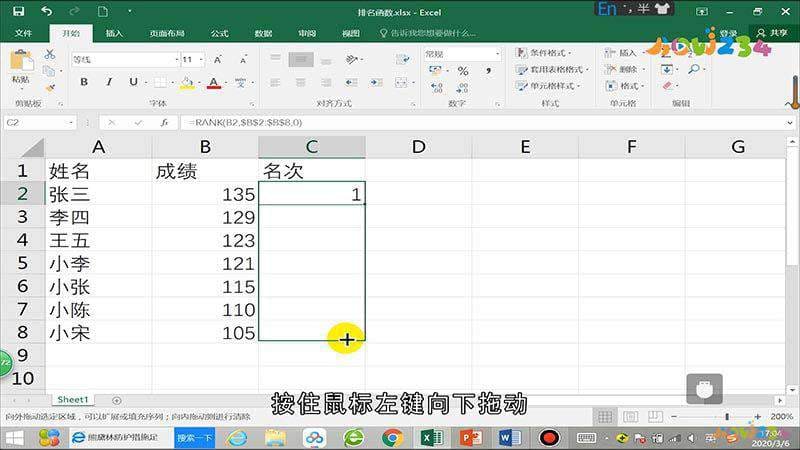
Task: Cut selection with the scissors icon
Action: point(49,54)
